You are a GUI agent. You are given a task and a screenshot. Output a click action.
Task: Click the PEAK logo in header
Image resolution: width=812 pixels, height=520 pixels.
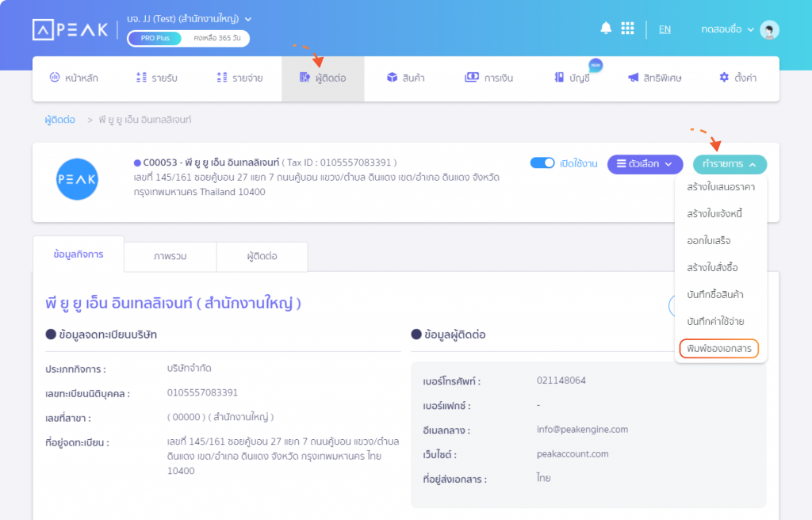[x=72, y=29]
